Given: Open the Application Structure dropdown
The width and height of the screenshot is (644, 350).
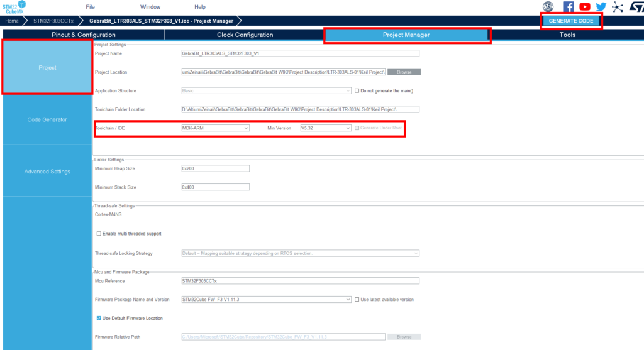Looking at the screenshot, I should [266, 90].
